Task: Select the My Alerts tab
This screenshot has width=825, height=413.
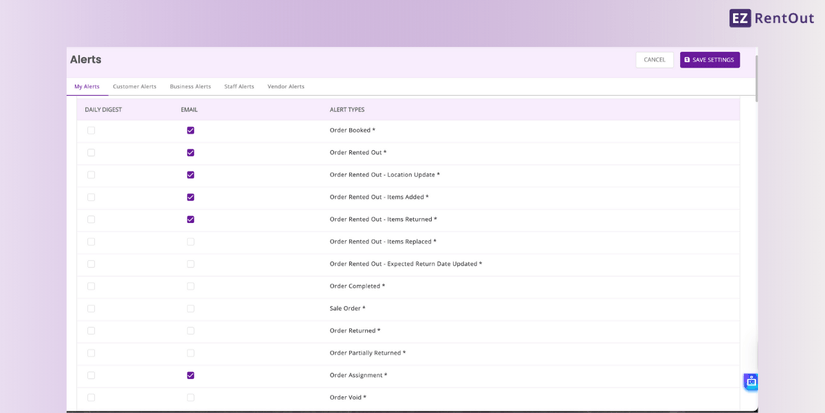Action: tap(87, 87)
